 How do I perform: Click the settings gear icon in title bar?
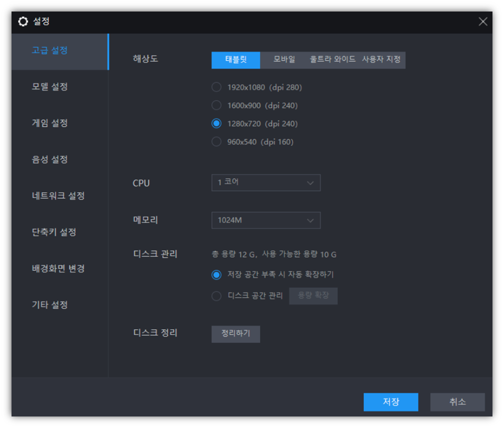[23, 21]
